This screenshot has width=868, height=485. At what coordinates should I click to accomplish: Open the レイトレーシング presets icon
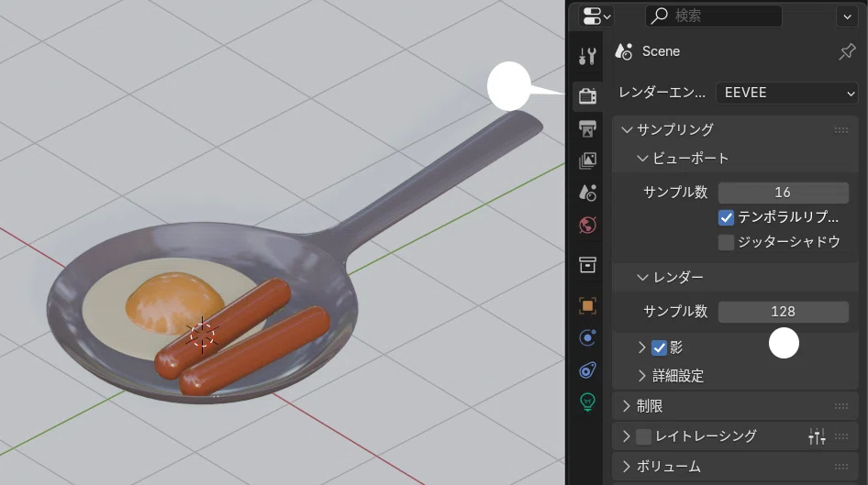[817, 436]
